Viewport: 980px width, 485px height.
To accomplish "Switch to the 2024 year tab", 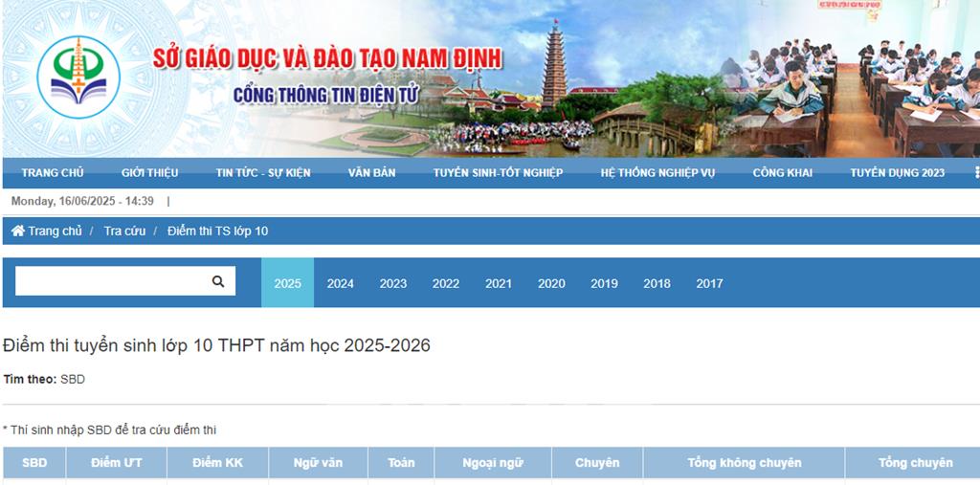I will (x=340, y=283).
